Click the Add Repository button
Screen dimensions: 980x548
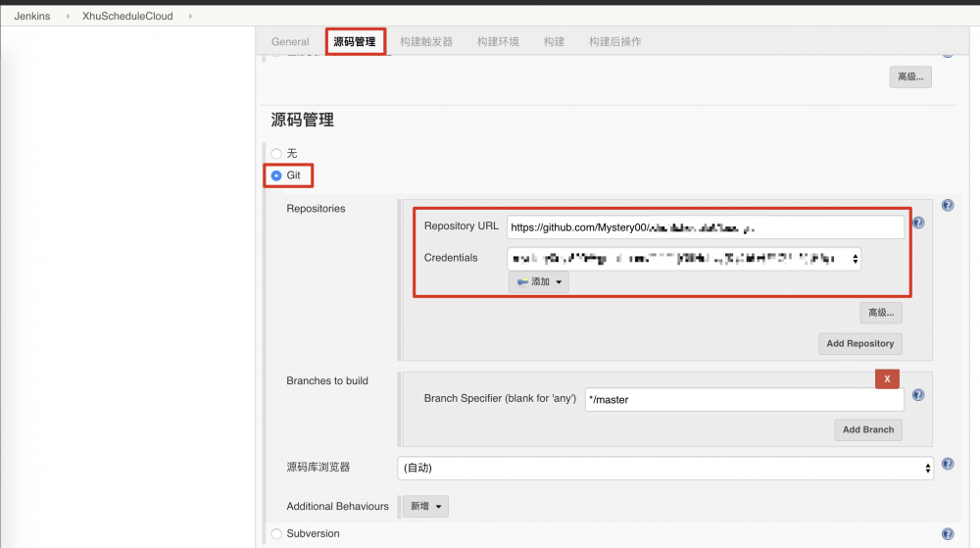point(860,344)
